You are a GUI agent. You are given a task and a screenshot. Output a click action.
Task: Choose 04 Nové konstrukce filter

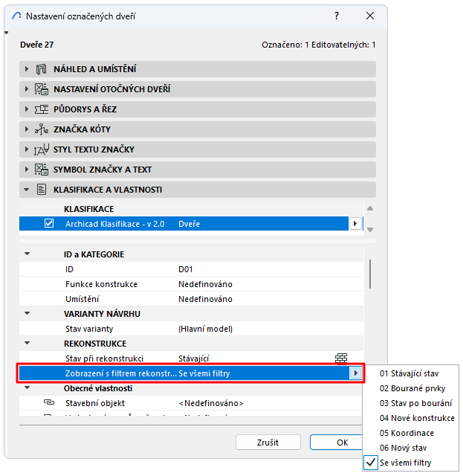(x=417, y=418)
